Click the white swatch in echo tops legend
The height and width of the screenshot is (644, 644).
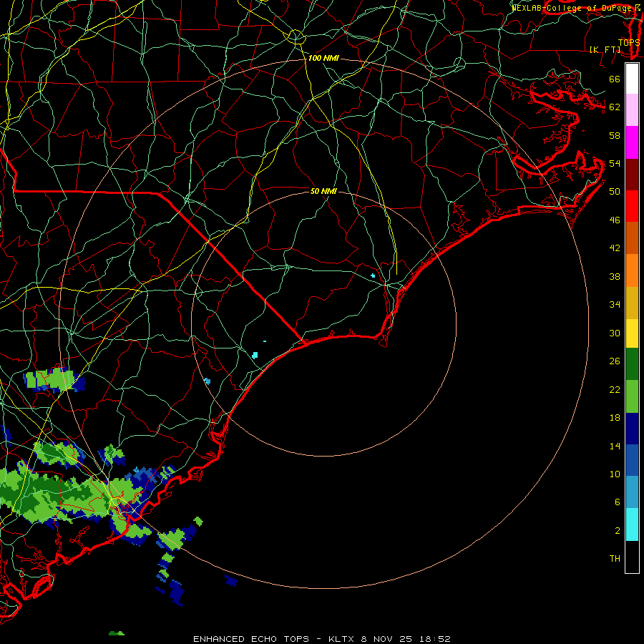coord(632,79)
